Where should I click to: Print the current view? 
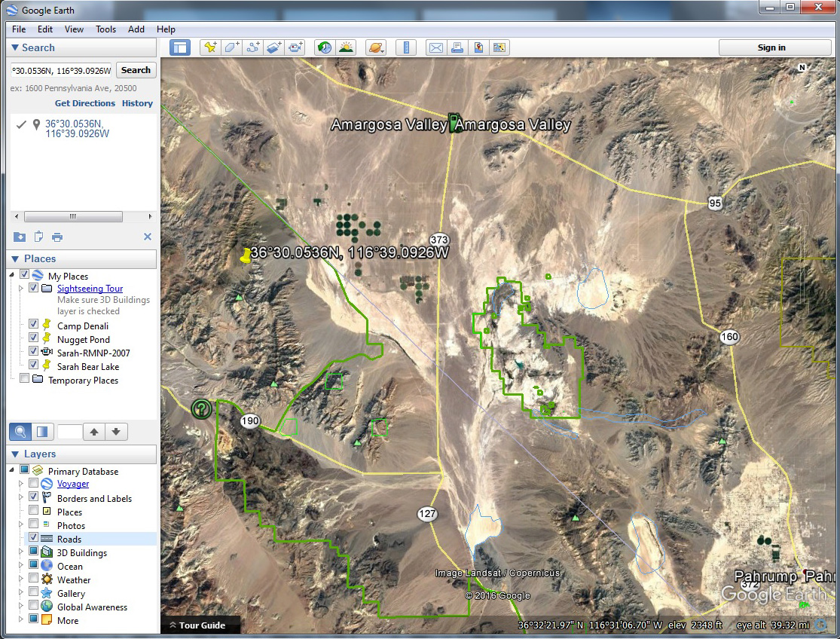pyautogui.click(x=457, y=47)
